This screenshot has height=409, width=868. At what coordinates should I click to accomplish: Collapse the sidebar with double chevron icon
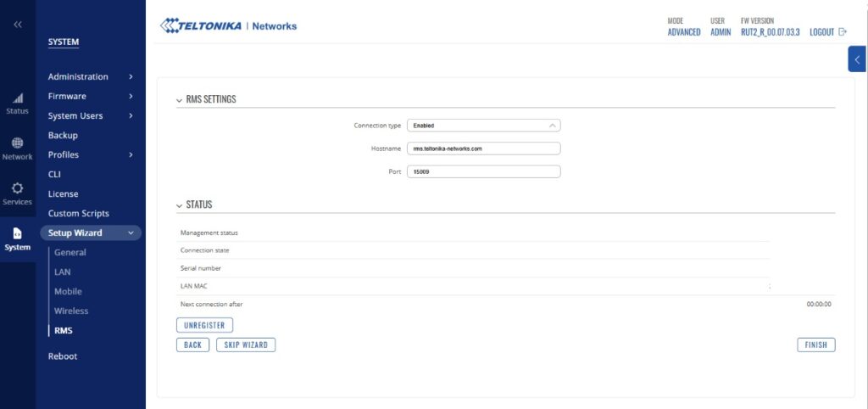click(x=18, y=24)
